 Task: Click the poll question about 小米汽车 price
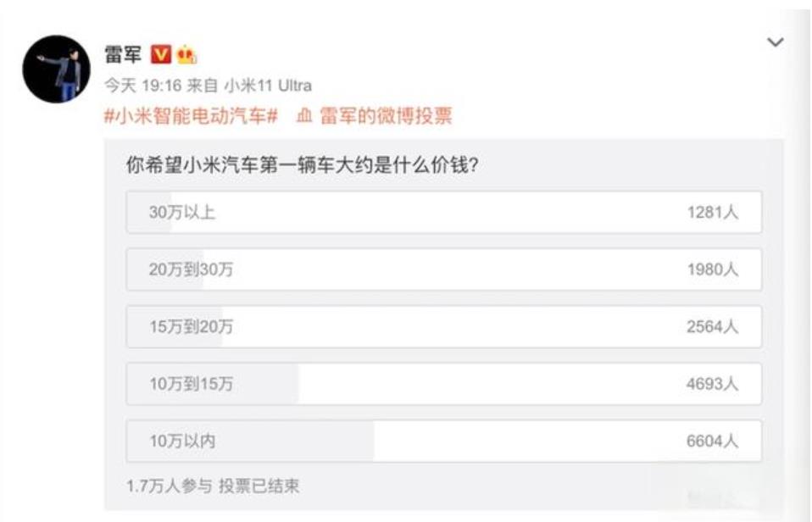pyautogui.click(x=303, y=166)
